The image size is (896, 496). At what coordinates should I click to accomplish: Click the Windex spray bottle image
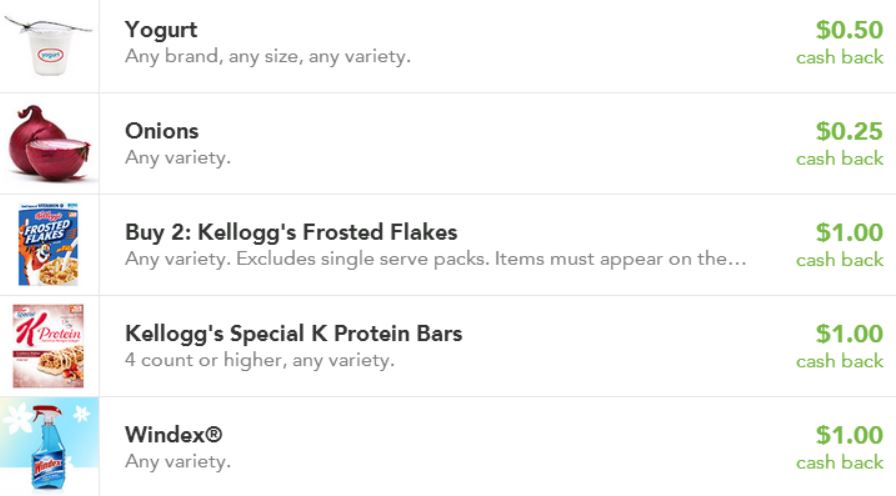(48, 447)
